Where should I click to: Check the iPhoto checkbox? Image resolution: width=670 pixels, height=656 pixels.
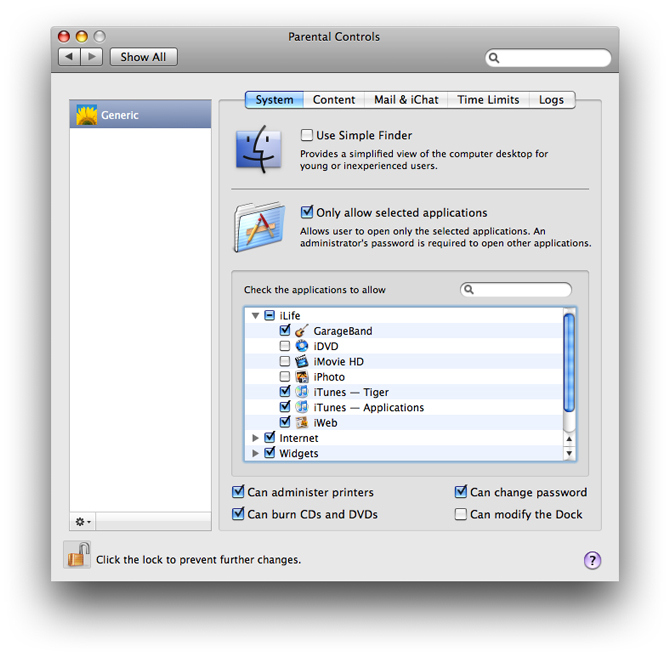(x=285, y=377)
